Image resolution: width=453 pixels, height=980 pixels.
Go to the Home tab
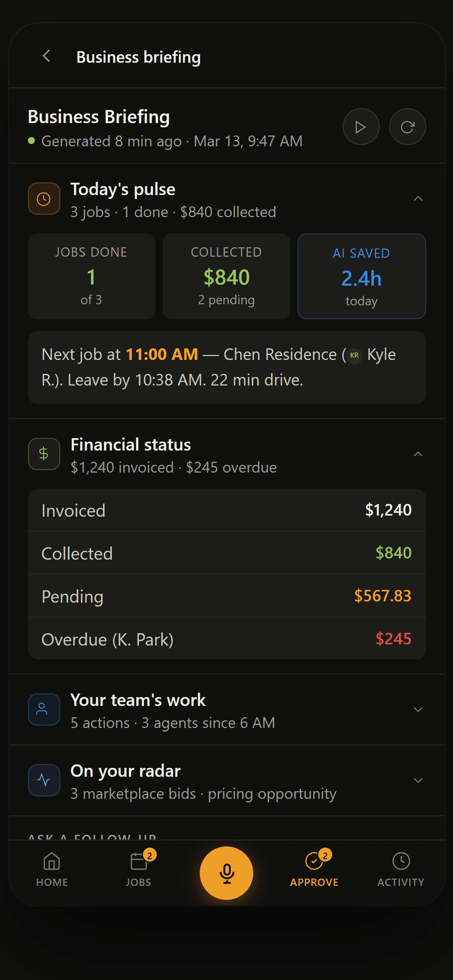pyautogui.click(x=52, y=870)
